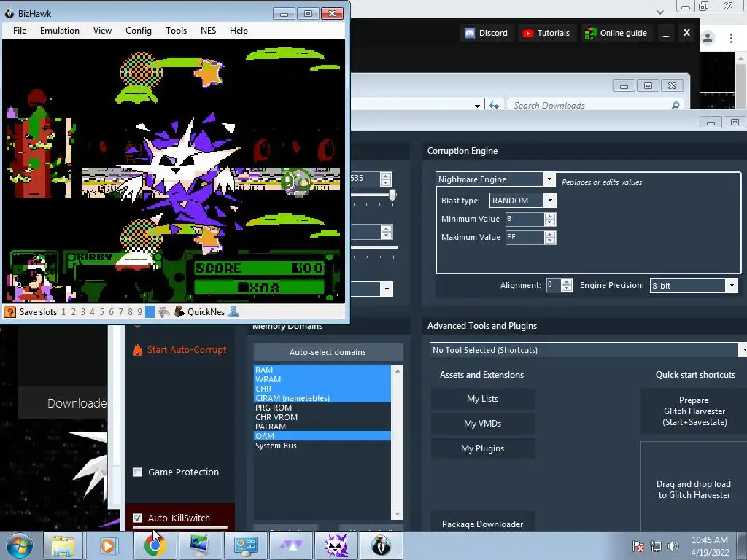Screen dimensions: 747x560
Task: Click the three-triangles taskbar icon
Action: click(290, 545)
